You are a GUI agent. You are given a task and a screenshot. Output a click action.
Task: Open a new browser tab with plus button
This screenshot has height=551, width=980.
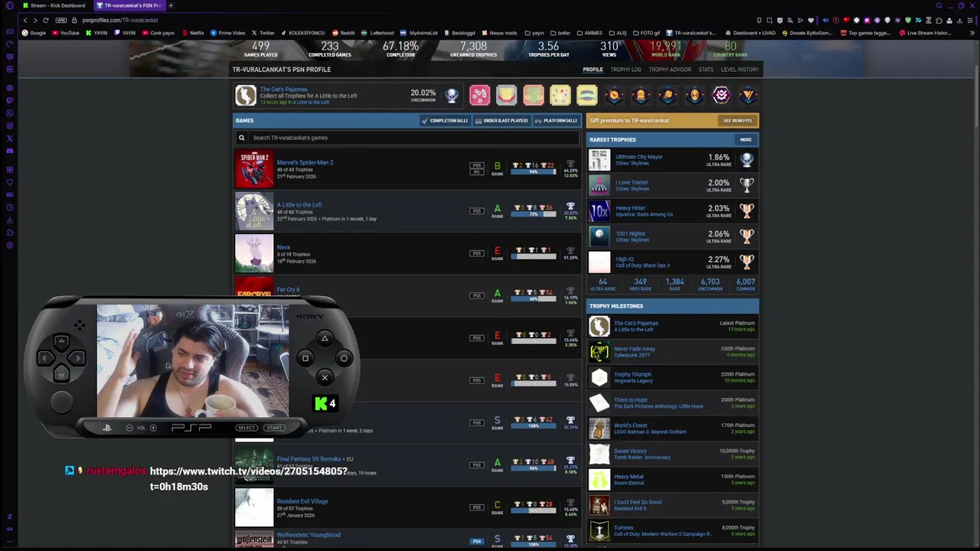pyautogui.click(x=171, y=5)
